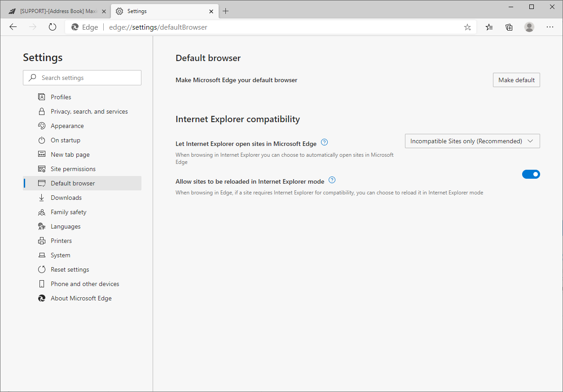
Task: Open the Settings and more menu
Action: pyautogui.click(x=550, y=27)
